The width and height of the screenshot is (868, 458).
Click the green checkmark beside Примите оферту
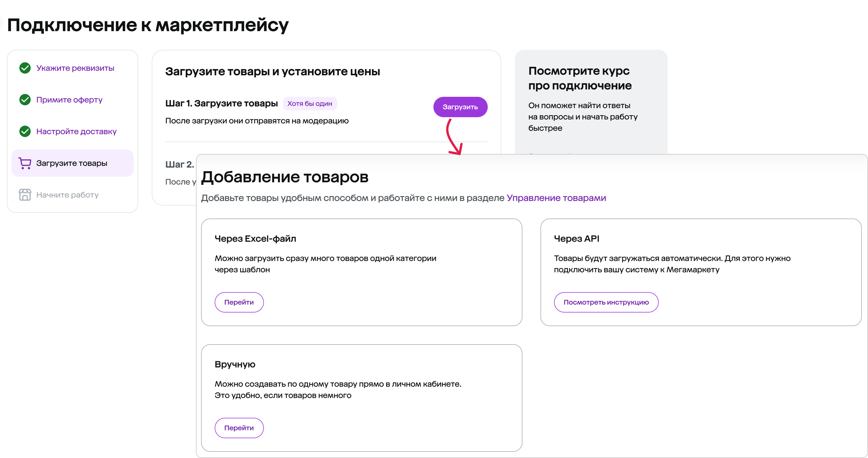point(25,100)
